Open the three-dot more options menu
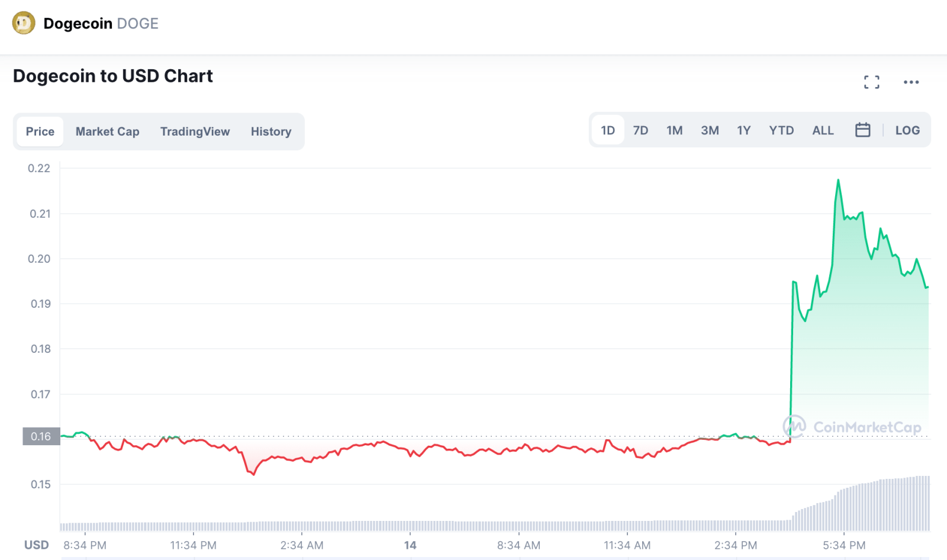Viewport: 947px width, 560px height. pyautogui.click(x=911, y=82)
